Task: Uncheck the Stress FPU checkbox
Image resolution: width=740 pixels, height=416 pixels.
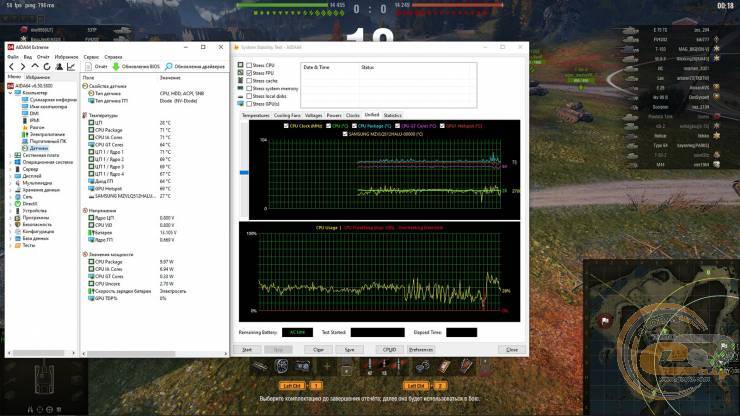Action: [x=249, y=73]
